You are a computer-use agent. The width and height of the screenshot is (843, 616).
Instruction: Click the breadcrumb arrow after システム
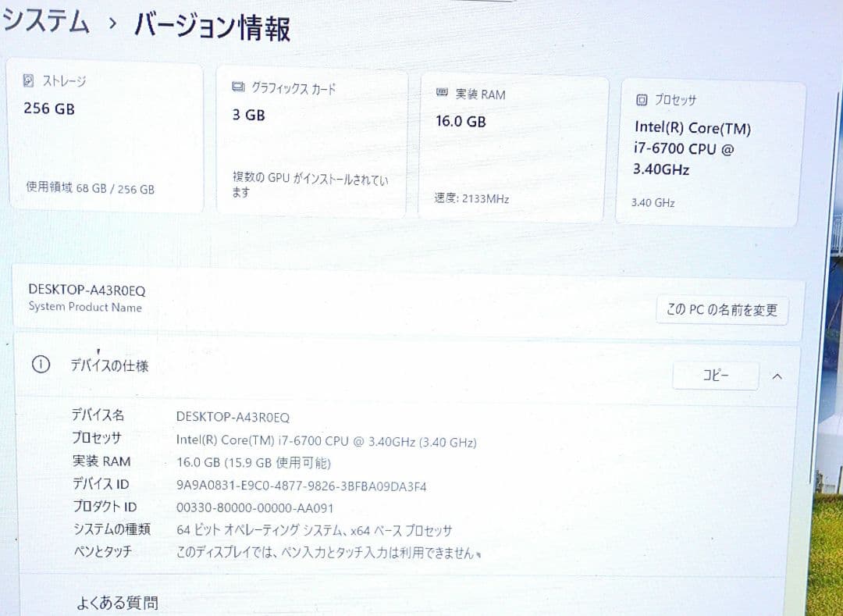(x=109, y=23)
